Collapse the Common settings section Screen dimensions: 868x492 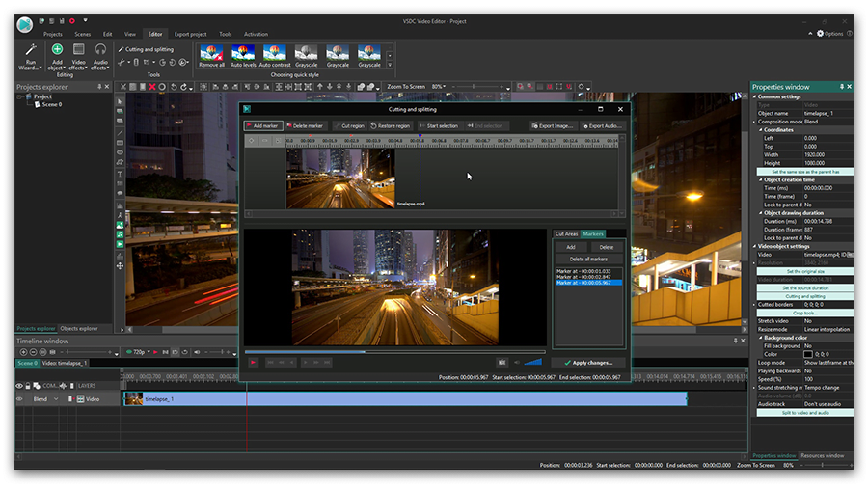[754, 96]
